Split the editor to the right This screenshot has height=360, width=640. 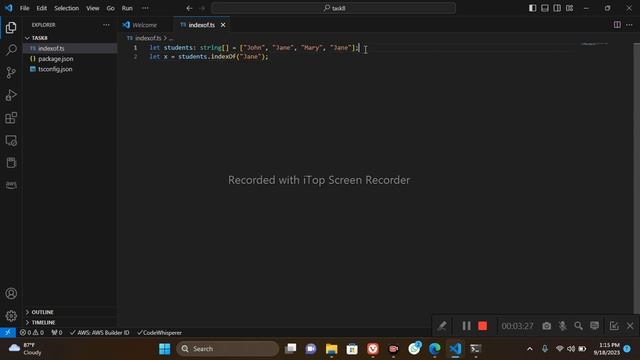click(617, 25)
